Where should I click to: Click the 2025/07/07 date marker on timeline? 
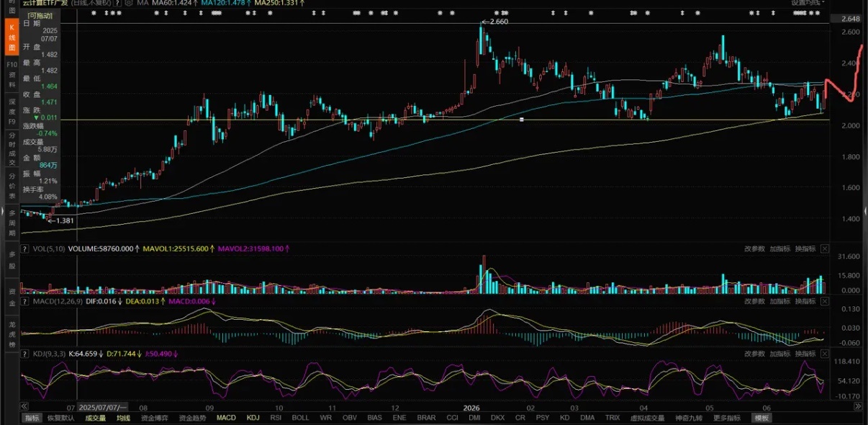103,407
